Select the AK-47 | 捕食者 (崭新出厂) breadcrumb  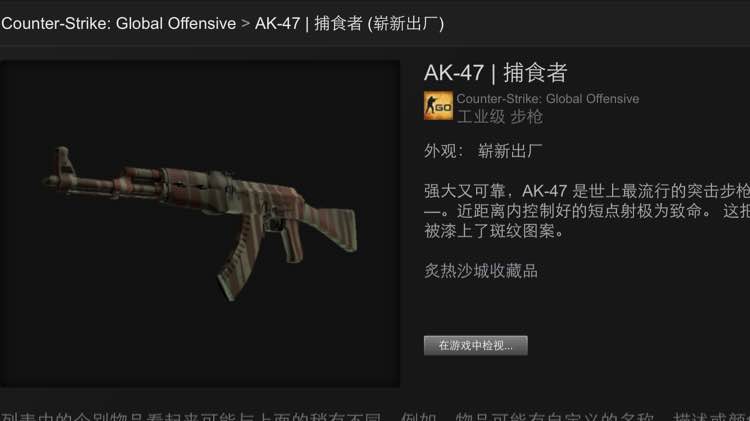click(350, 23)
